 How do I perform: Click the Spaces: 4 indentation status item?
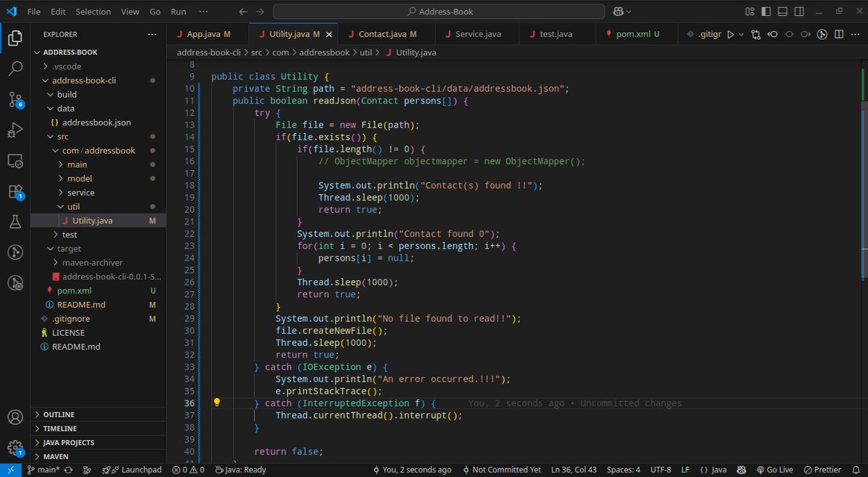click(x=624, y=470)
